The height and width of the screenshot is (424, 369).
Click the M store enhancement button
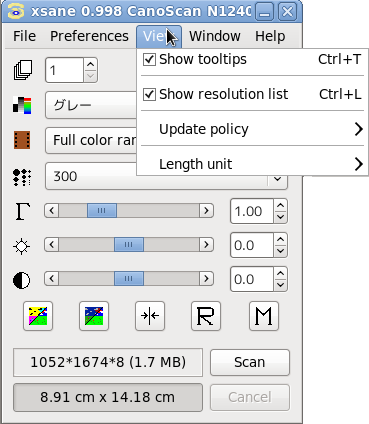click(264, 316)
